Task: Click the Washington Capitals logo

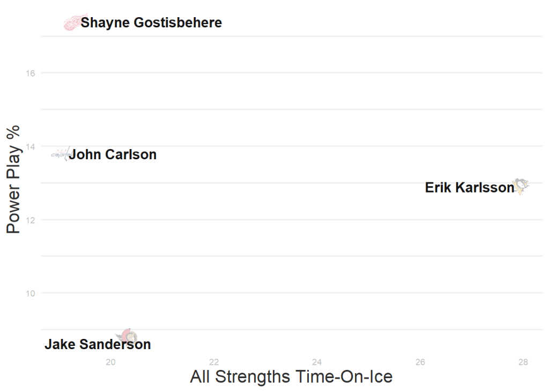Action: point(61,154)
